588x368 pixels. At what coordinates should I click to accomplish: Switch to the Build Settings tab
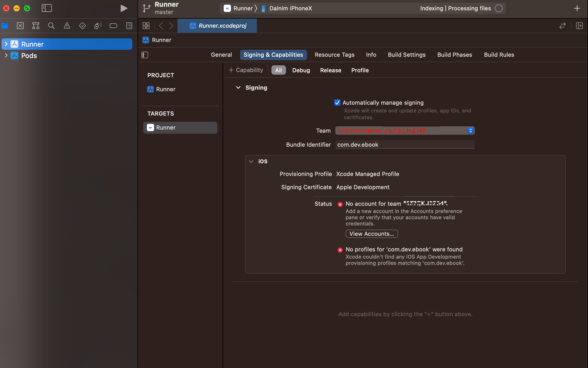(x=407, y=55)
